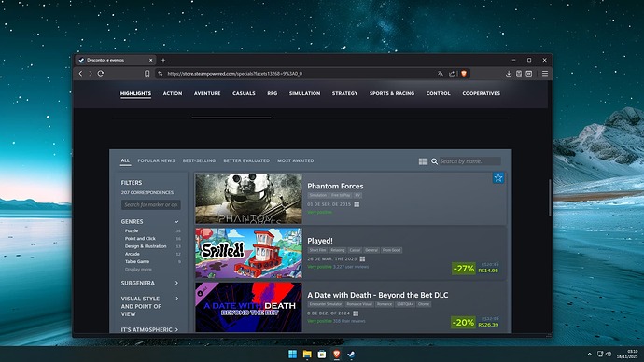Expand Visual Style and Point of View filters
The width and height of the screenshot is (644, 362).
177,299
